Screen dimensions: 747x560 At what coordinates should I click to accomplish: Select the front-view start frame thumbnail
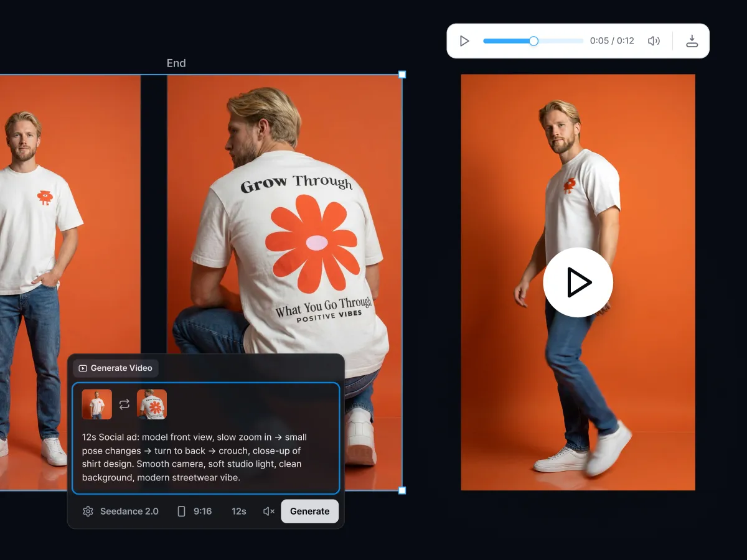coord(97,404)
